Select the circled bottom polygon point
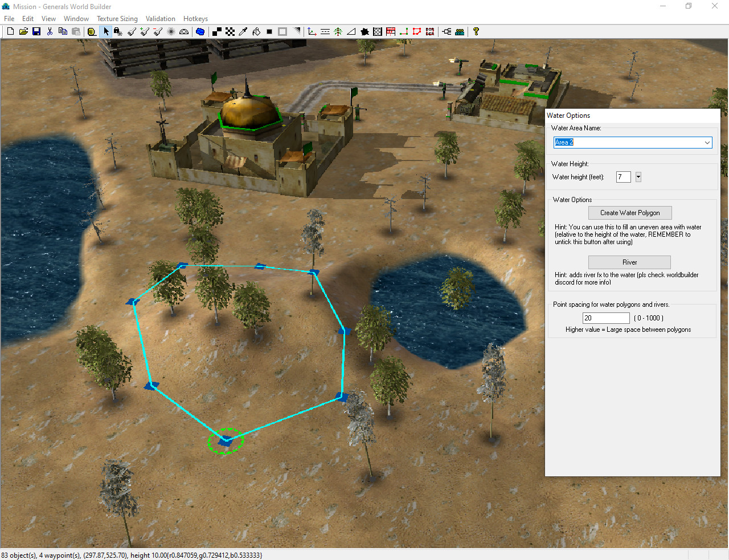Screen dimensions: 729x560 point(226,440)
